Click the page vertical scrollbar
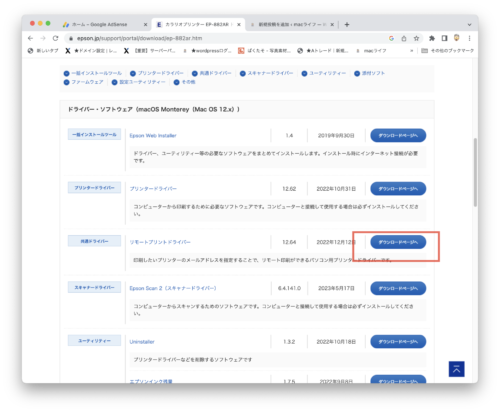This screenshot has height=412, width=500. 475,172
